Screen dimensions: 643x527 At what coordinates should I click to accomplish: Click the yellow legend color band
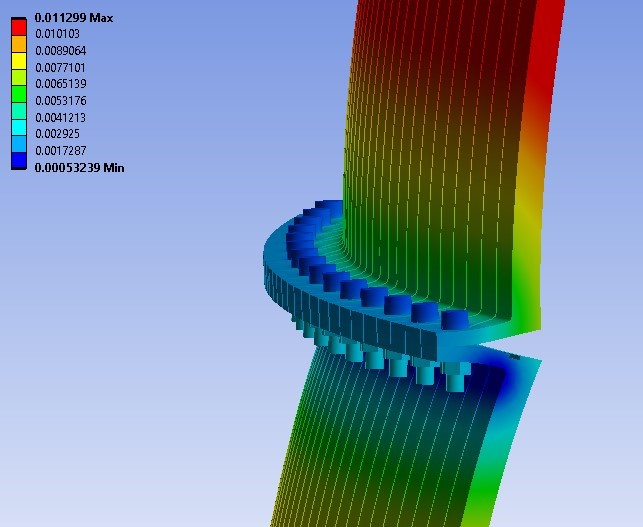click(19, 60)
